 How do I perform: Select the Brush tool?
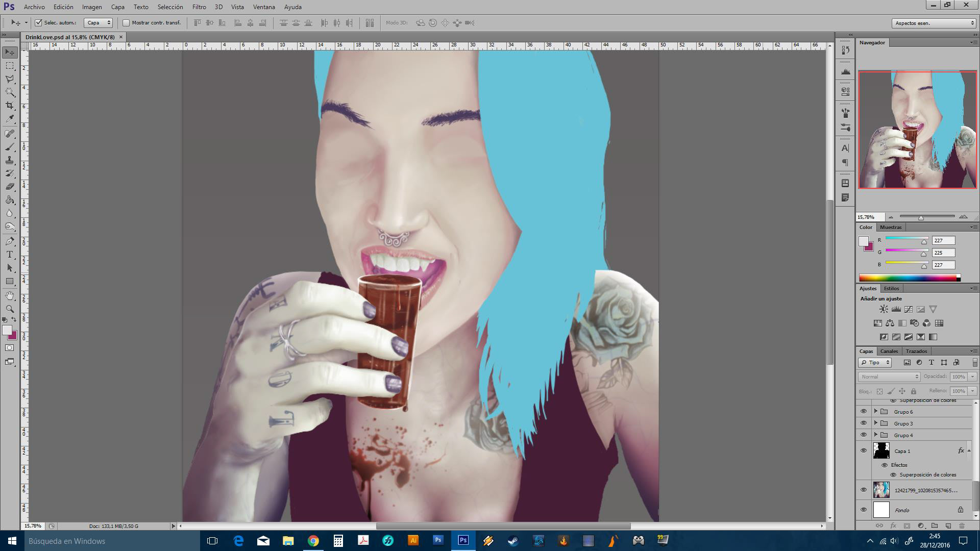pos(10,147)
